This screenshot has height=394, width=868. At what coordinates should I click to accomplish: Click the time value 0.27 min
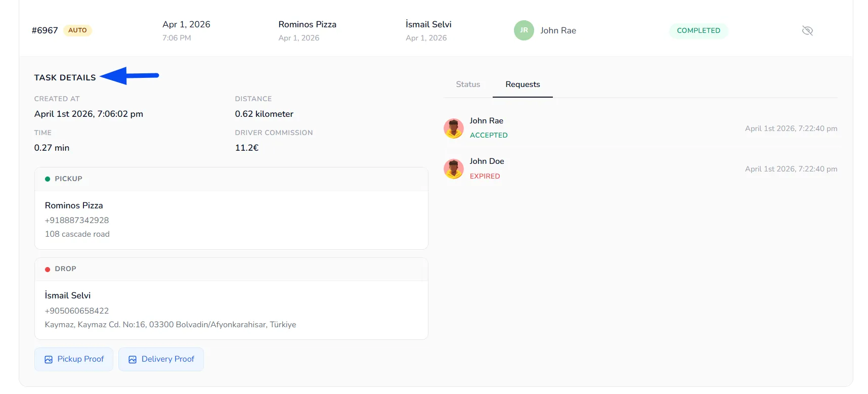click(x=52, y=148)
